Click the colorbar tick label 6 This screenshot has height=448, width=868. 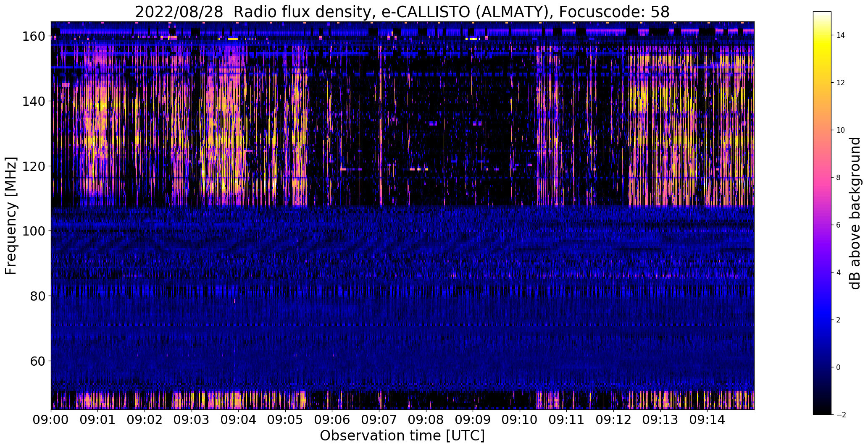pos(839,225)
